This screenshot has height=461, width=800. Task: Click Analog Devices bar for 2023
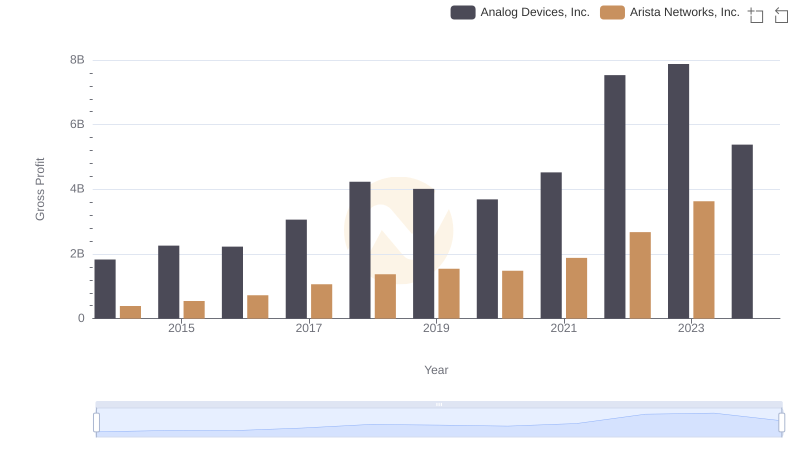coord(678,191)
